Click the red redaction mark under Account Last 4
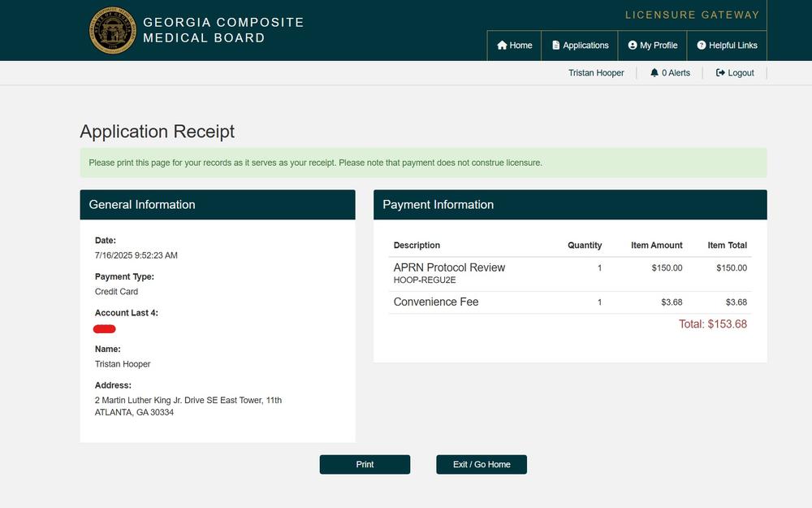This screenshot has width=812, height=508. pos(105,328)
